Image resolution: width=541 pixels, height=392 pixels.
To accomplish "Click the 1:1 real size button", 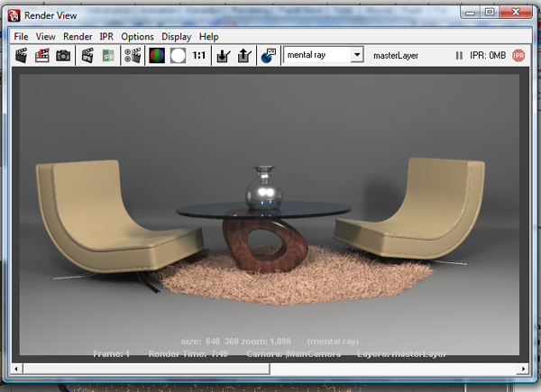I will (198, 55).
